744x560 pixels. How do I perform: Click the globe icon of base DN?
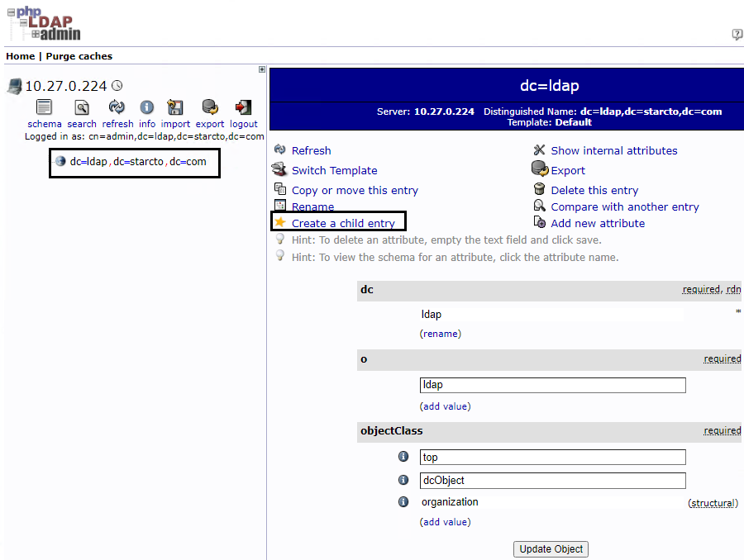click(60, 161)
